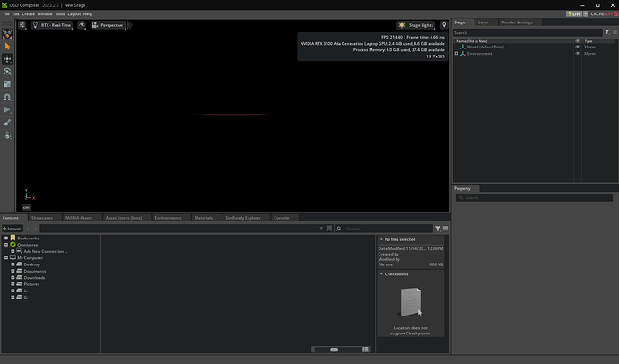Open the viewport eye display menu
Screen dimensions: 619x364
click(82, 25)
